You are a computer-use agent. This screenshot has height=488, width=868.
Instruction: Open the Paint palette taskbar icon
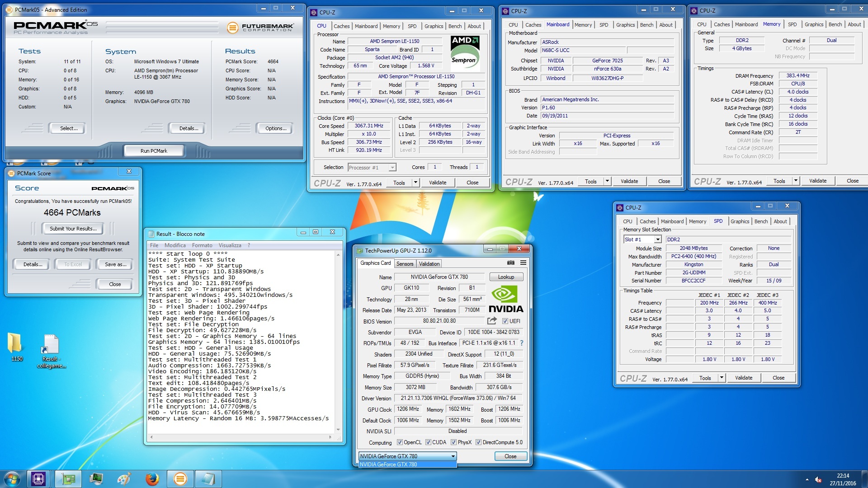124,479
